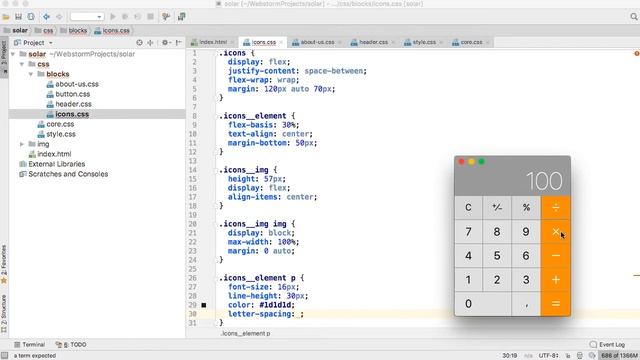Navigate forward with the grey arrow icon
Screen dimensions: 640x360
[x=60, y=17]
